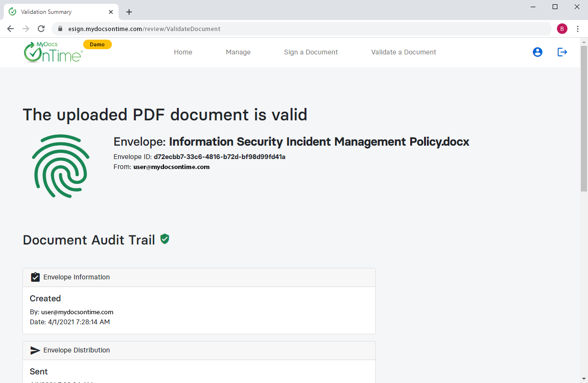Open the browser profile avatar
The image size is (588, 383).
[562, 29]
